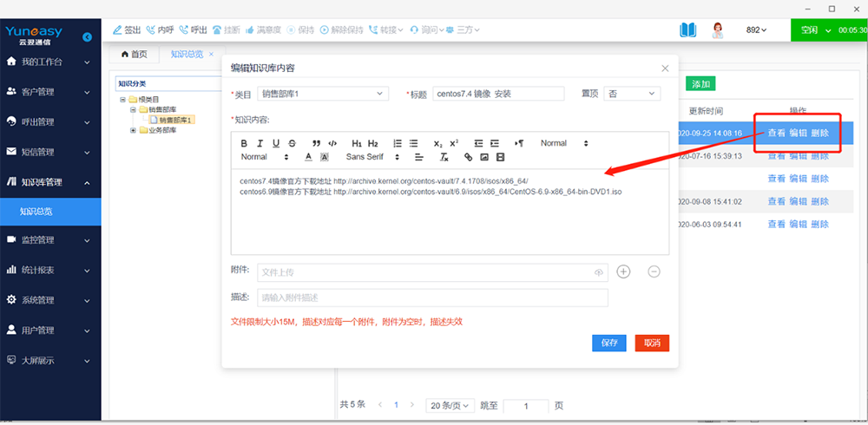Toggle bold formatting in the editor
The width and height of the screenshot is (868, 425).
pos(244,143)
